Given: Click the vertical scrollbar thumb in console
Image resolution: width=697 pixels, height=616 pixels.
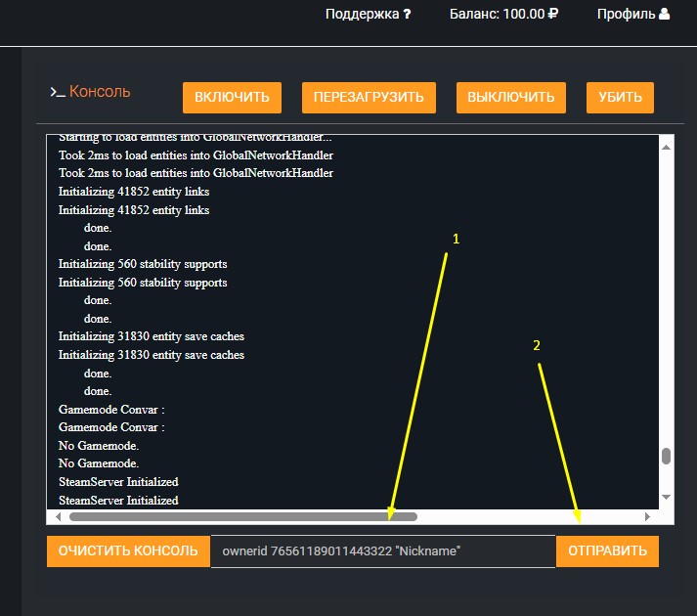Looking at the screenshot, I should point(667,457).
